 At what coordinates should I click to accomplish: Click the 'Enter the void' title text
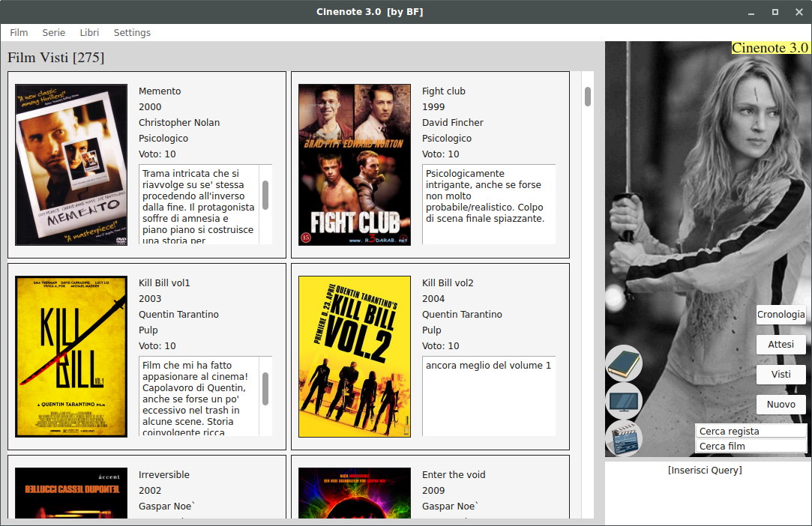click(x=454, y=475)
